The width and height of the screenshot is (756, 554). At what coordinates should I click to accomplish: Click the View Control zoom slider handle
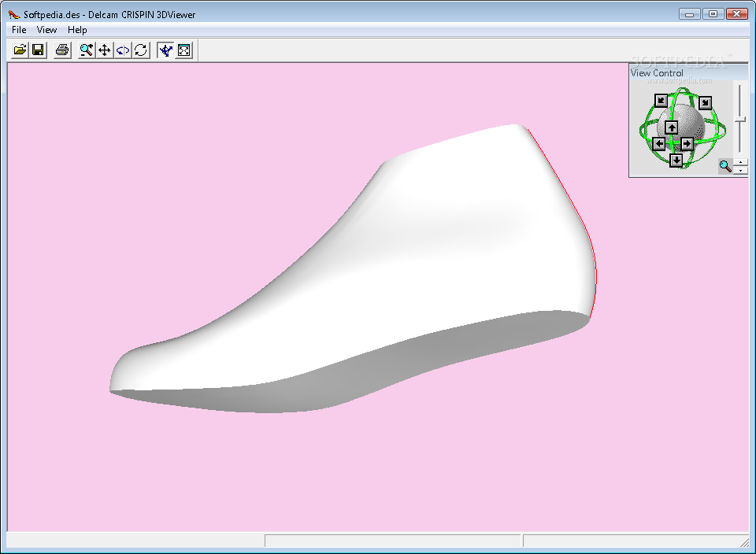coord(740,119)
